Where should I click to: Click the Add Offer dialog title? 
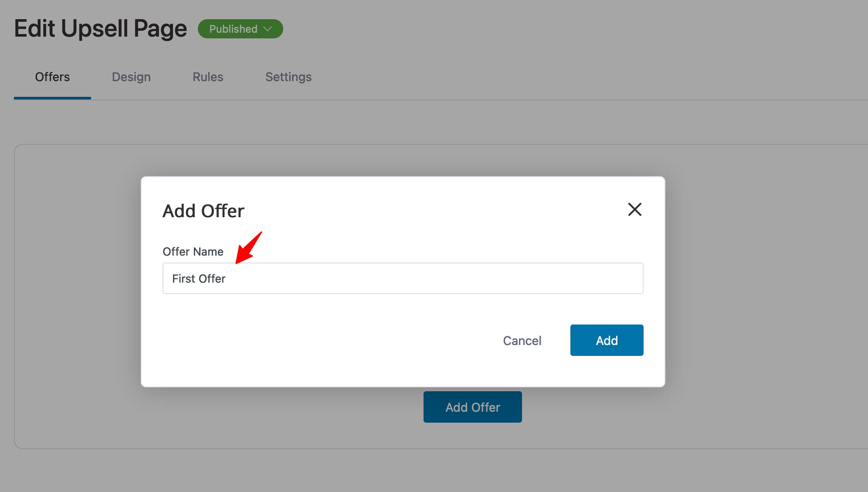203,211
